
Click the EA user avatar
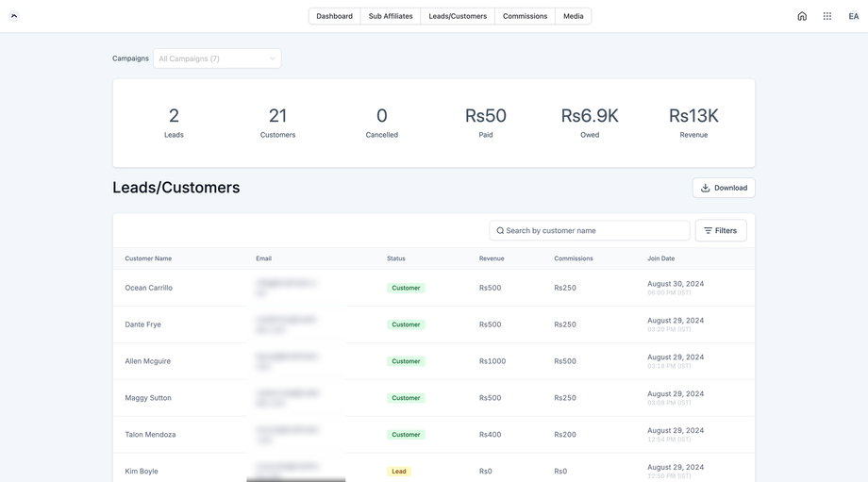pos(854,16)
